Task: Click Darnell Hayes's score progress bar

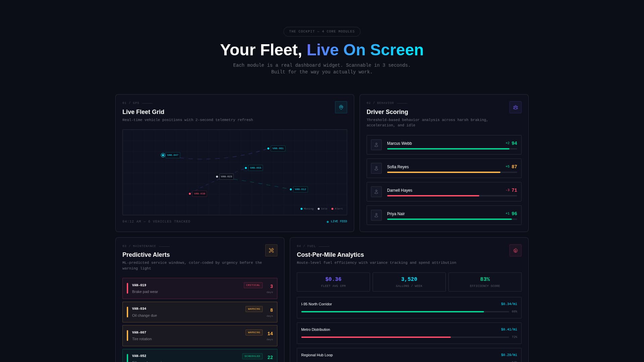Action: click(x=433, y=195)
